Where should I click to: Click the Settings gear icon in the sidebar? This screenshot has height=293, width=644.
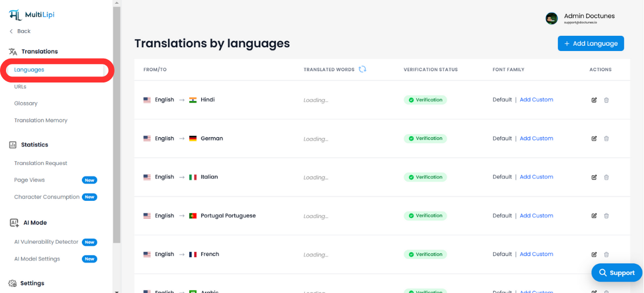tap(12, 283)
